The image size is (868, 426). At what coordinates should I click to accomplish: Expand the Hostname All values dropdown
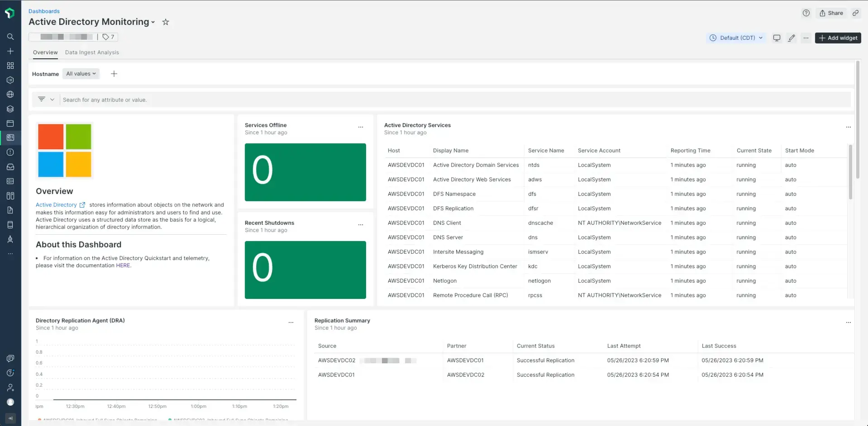[81, 74]
